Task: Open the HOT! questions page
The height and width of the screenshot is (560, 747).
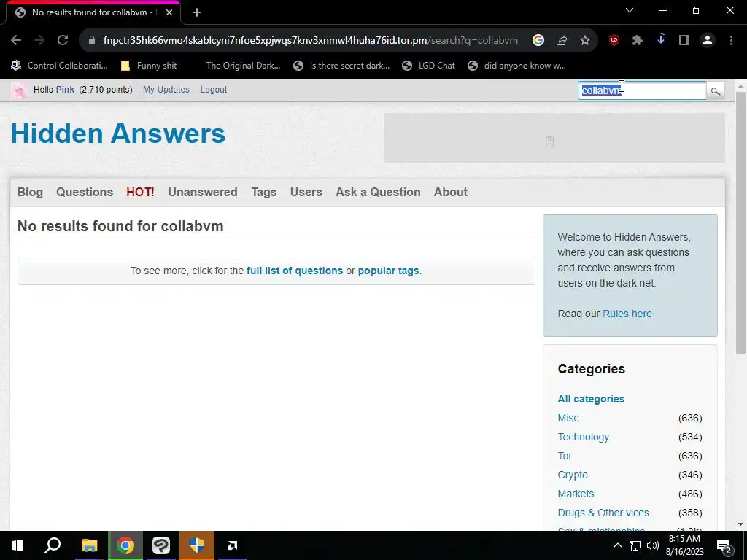Action: (140, 192)
